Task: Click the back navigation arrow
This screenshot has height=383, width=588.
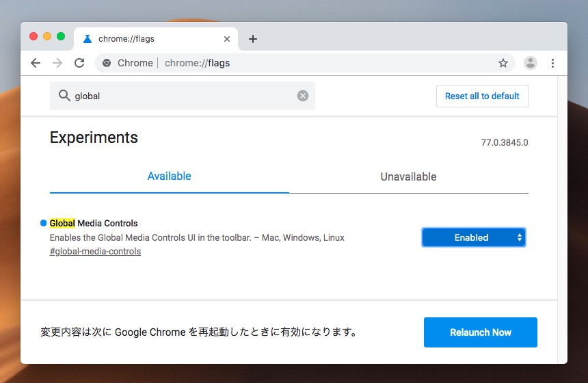Action: (x=36, y=63)
